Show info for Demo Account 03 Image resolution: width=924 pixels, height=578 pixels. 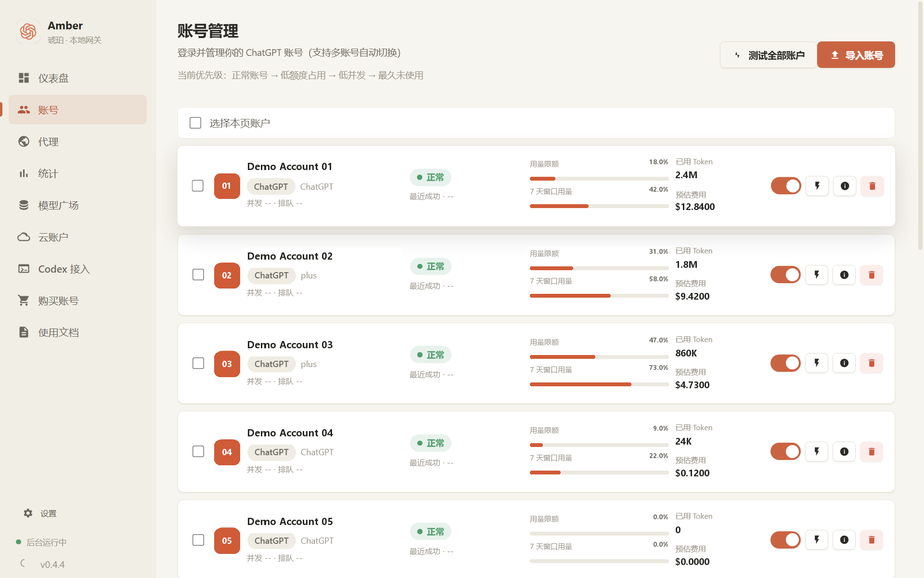844,363
